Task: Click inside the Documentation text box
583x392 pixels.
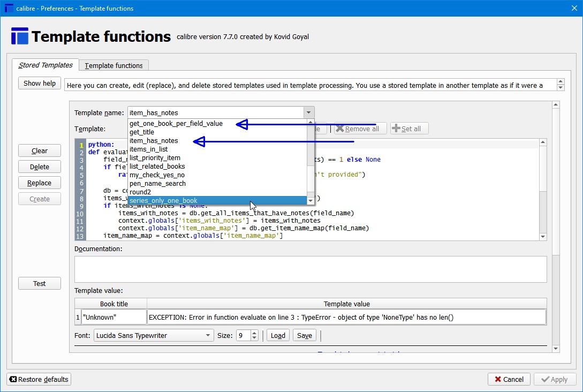Action: (x=311, y=269)
